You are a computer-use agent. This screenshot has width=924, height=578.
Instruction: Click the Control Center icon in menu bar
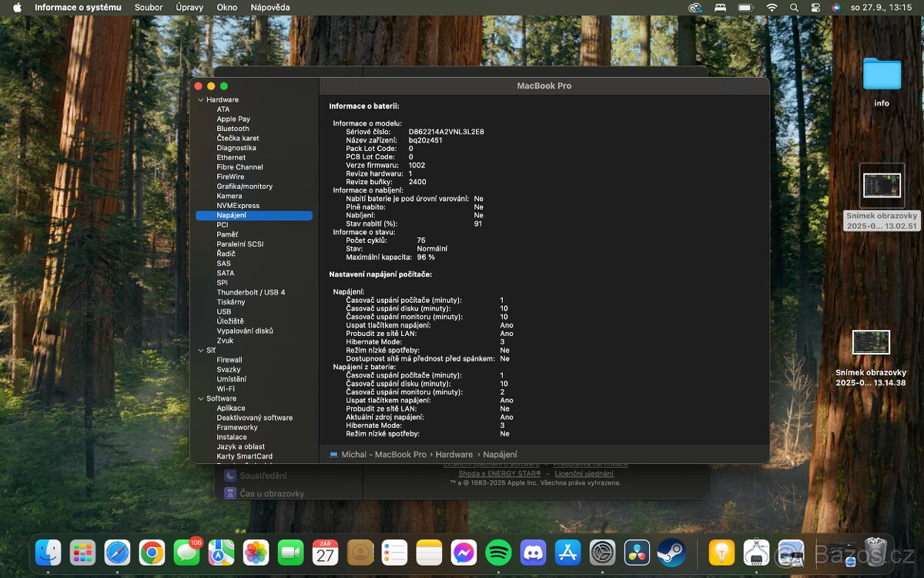pos(816,8)
